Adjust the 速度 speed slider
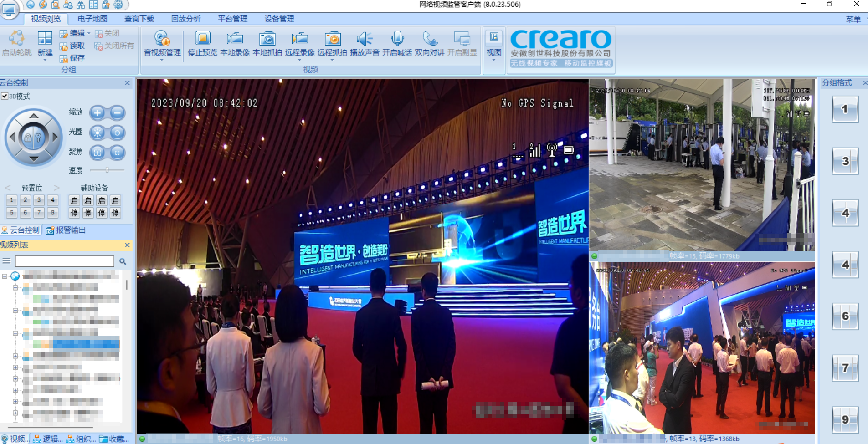Viewport: 868px width, 444px height. (107, 170)
